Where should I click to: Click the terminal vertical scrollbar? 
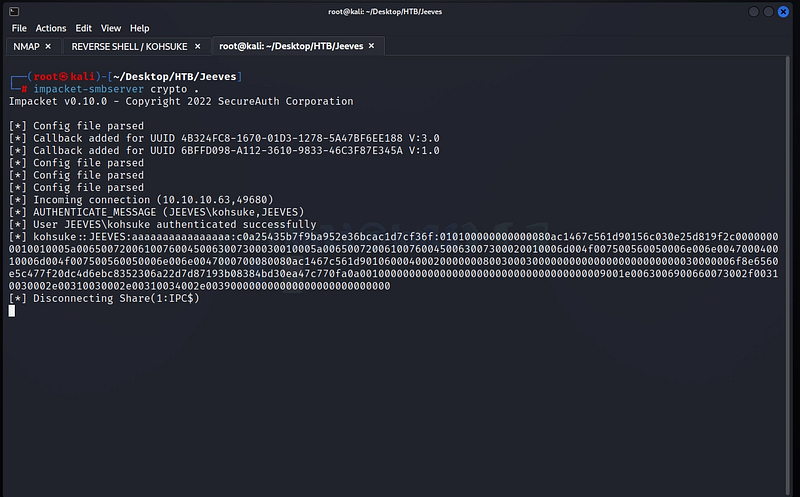[789, 276]
